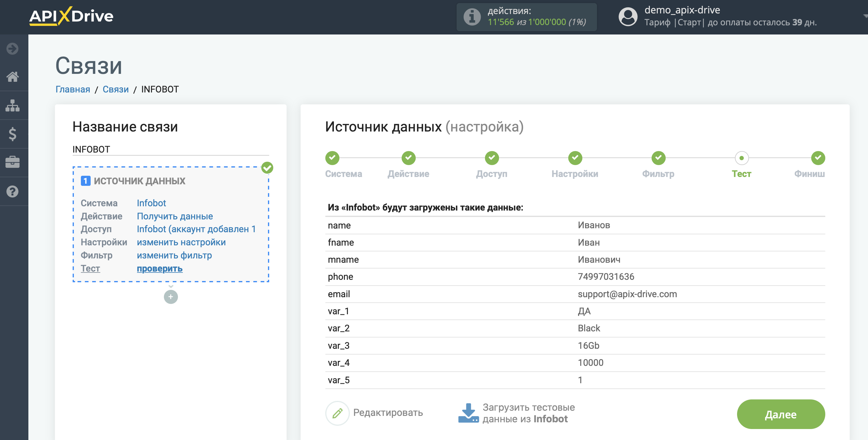Click the user avatar icon

pos(628,17)
